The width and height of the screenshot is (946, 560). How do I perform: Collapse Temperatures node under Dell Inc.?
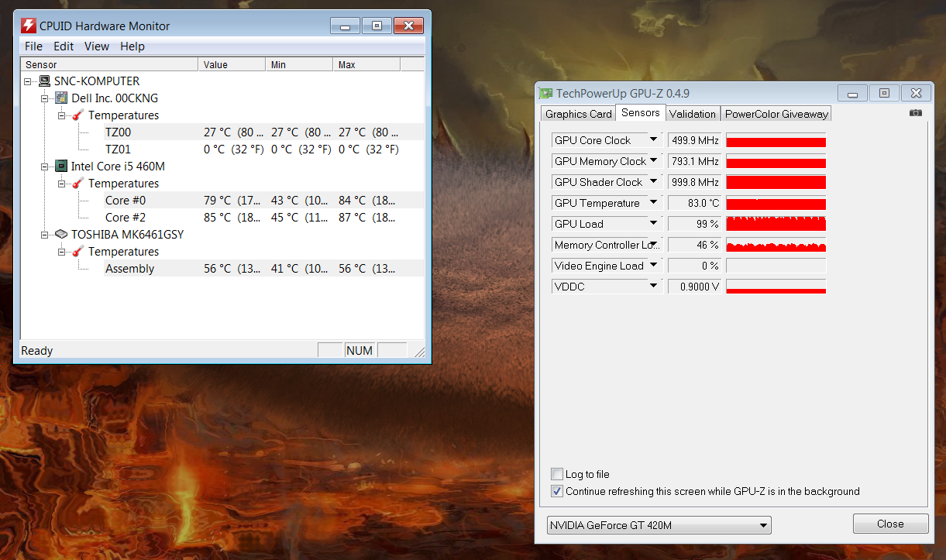click(x=62, y=115)
